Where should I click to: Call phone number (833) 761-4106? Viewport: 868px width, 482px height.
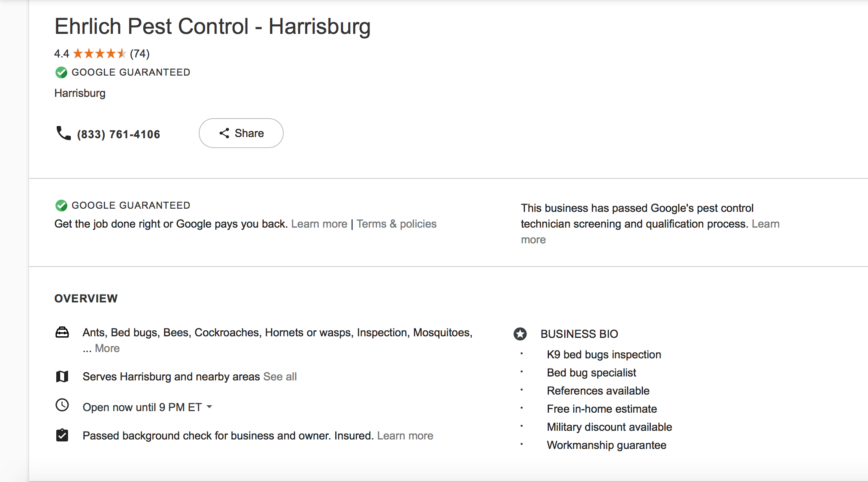pos(118,134)
